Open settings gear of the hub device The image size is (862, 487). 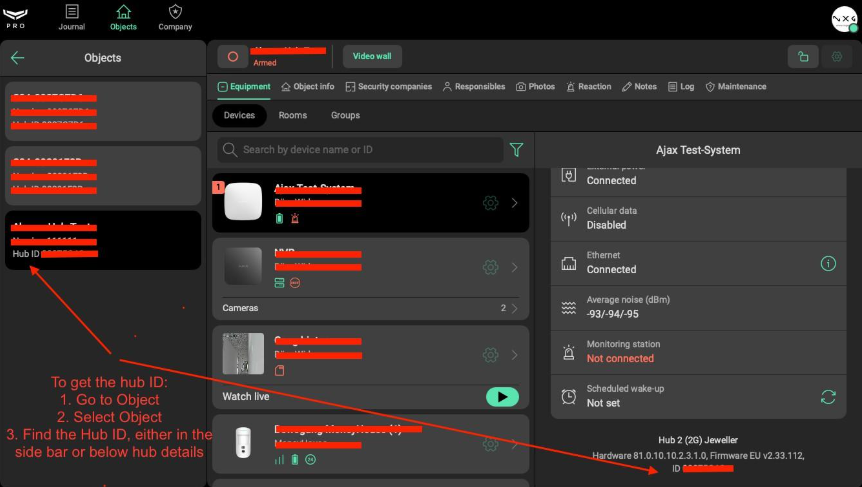pyautogui.click(x=490, y=203)
